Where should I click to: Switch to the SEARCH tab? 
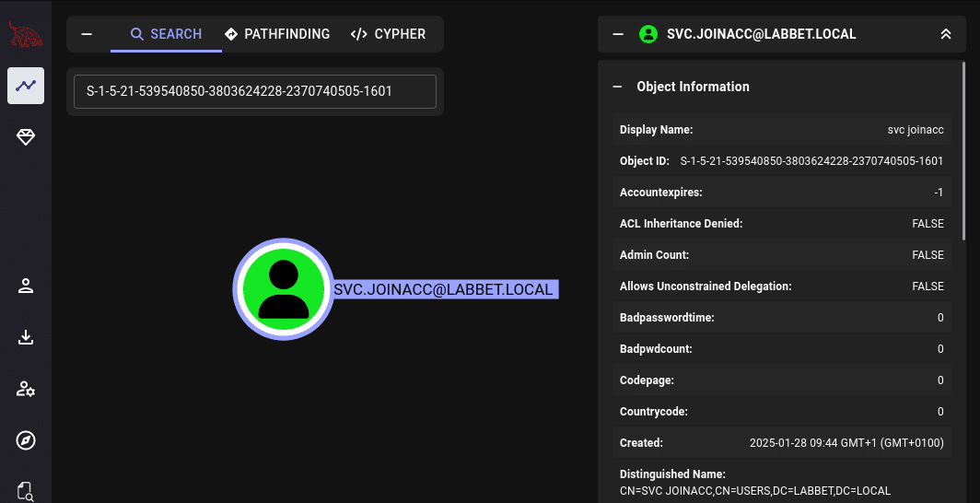coord(166,34)
